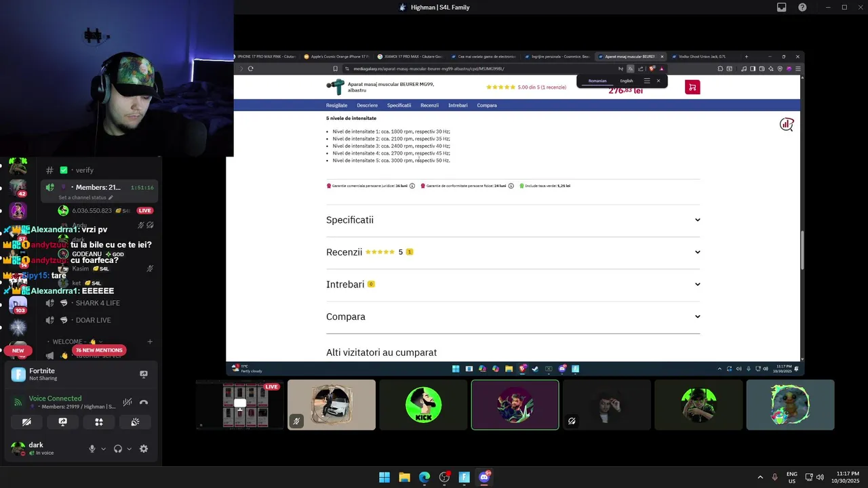Image resolution: width=868 pixels, height=488 pixels.
Task: Add channel with WELCOME plus icon
Action: pos(150,342)
